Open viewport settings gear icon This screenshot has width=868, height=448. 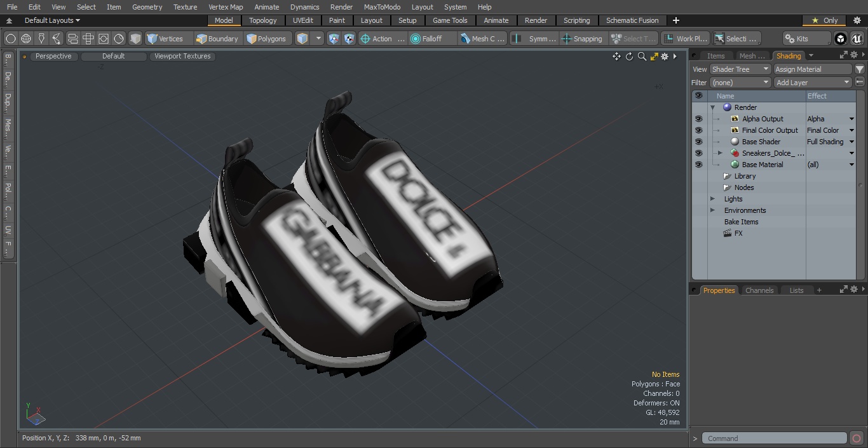(x=665, y=57)
